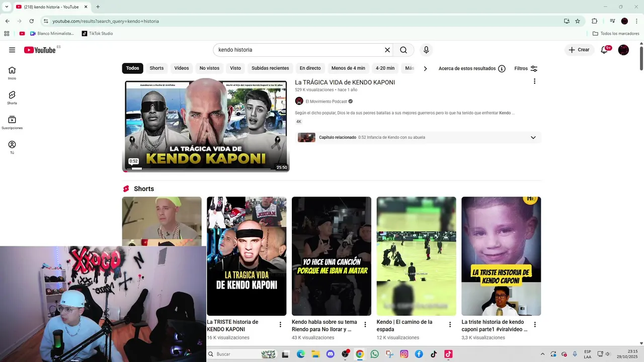Open Todos los marcadores folder
The image size is (644, 362).
tap(616, 34)
